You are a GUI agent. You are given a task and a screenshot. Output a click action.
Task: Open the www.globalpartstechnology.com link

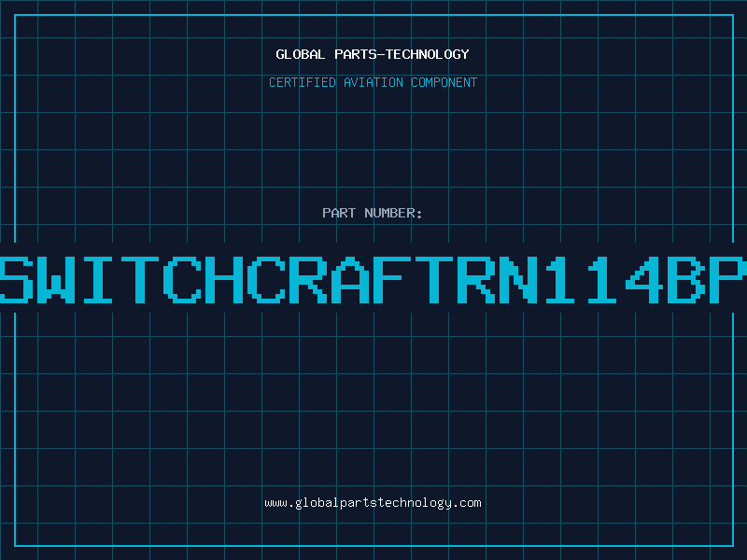(x=373, y=503)
